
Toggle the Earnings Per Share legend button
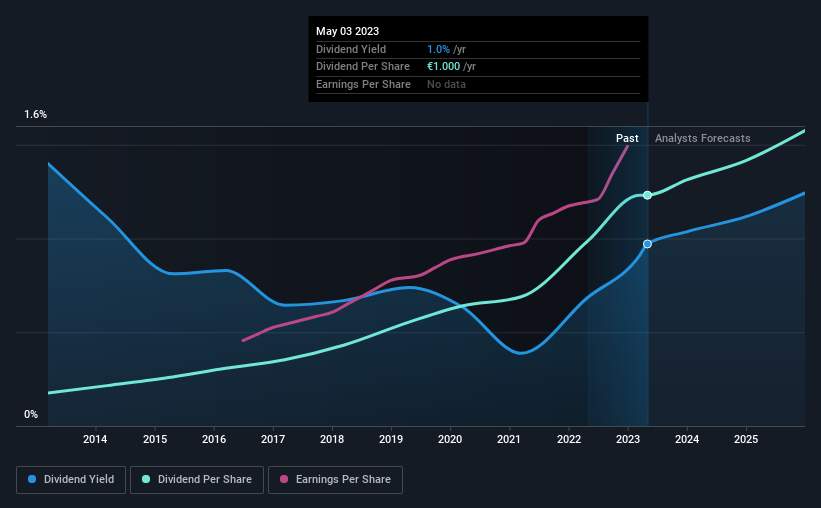pyautogui.click(x=335, y=480)
